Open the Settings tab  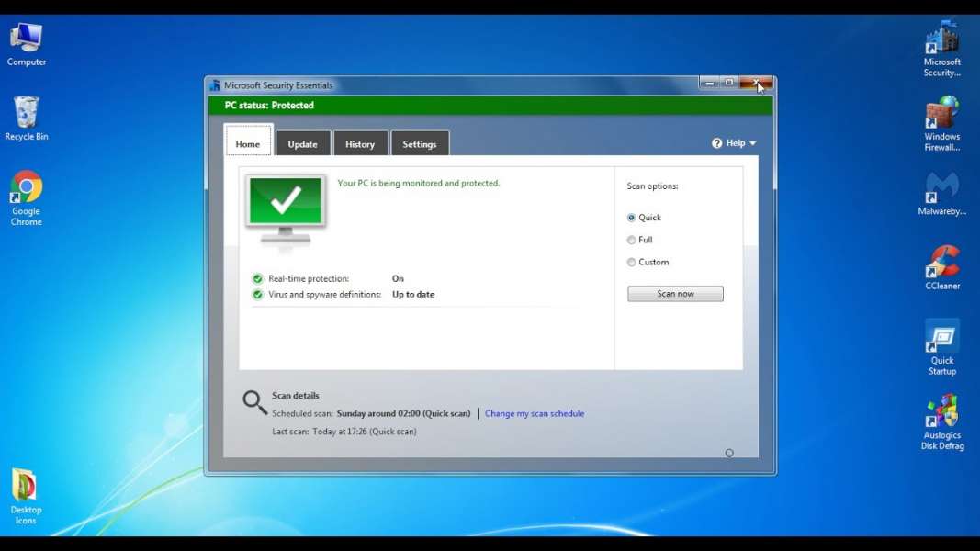(x=420, y=143)
